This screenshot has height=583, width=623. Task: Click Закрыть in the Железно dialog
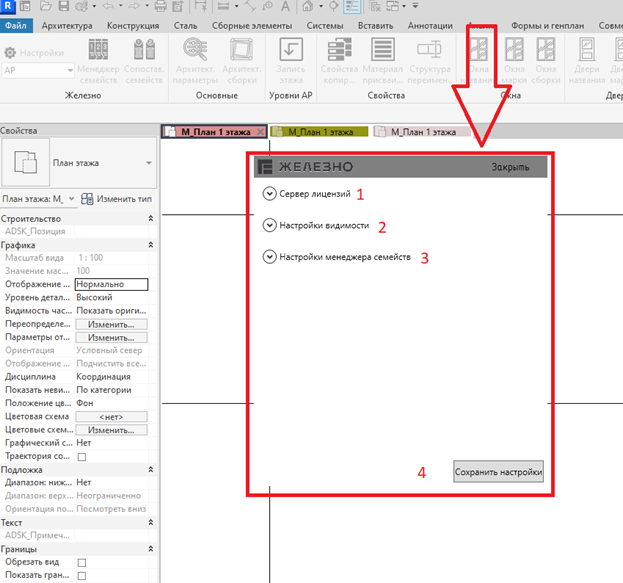pyautogui.click(x=510, y=167)
